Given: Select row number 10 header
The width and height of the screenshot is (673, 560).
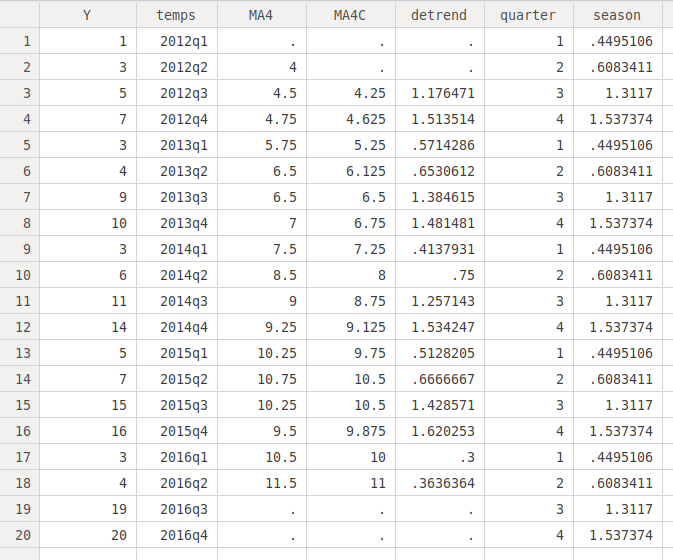Looking at the screenshot, I should tap(20, 275).
